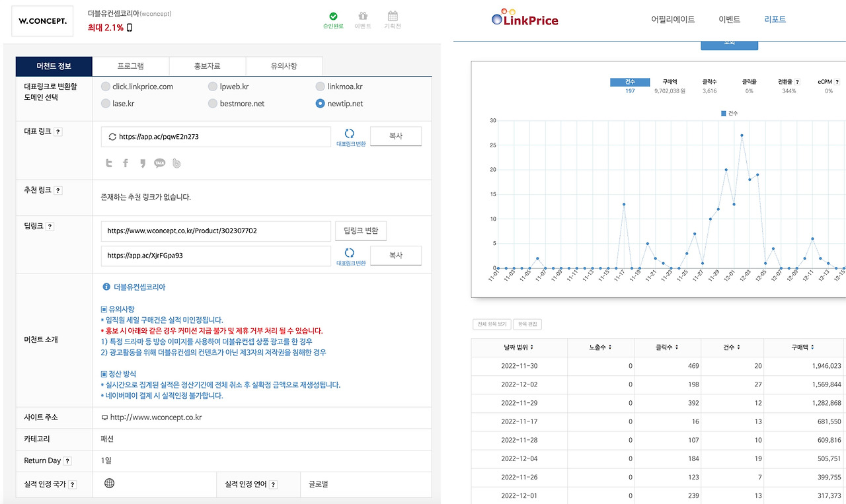Click the W.CONCEPT merchant logo
The image size is (846, 504).
43,20
